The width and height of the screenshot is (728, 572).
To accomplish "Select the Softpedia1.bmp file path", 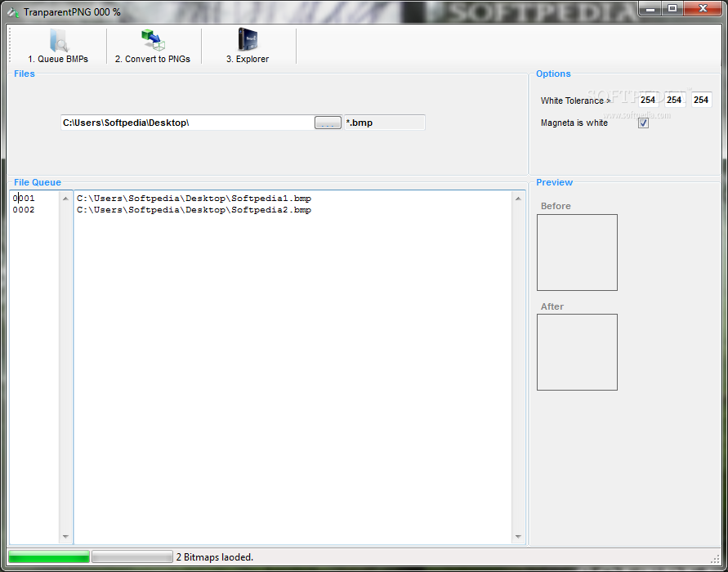I will click(194, 199).
